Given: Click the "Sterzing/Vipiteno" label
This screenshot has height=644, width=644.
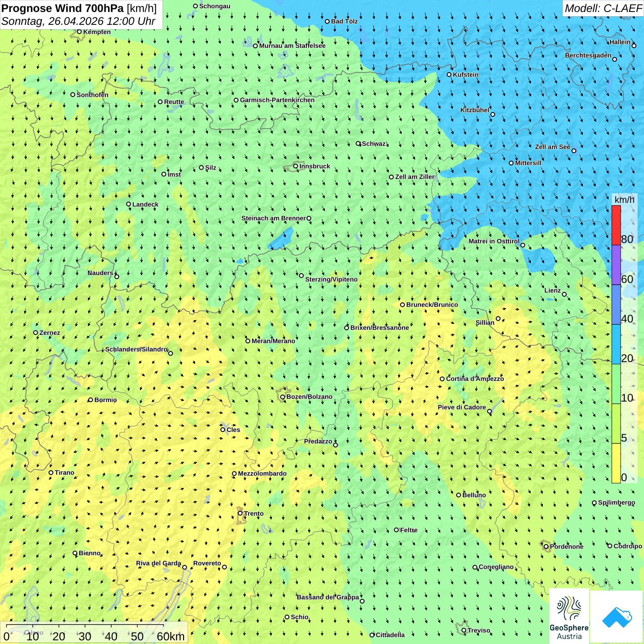Looking at the screenshot, I should coord(331,279).
